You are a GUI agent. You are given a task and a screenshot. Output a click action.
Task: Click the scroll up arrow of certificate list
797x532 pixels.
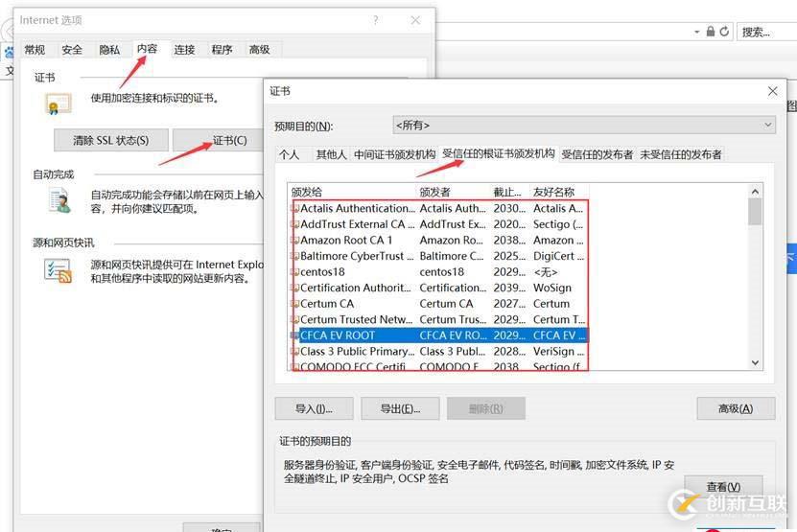755,192
